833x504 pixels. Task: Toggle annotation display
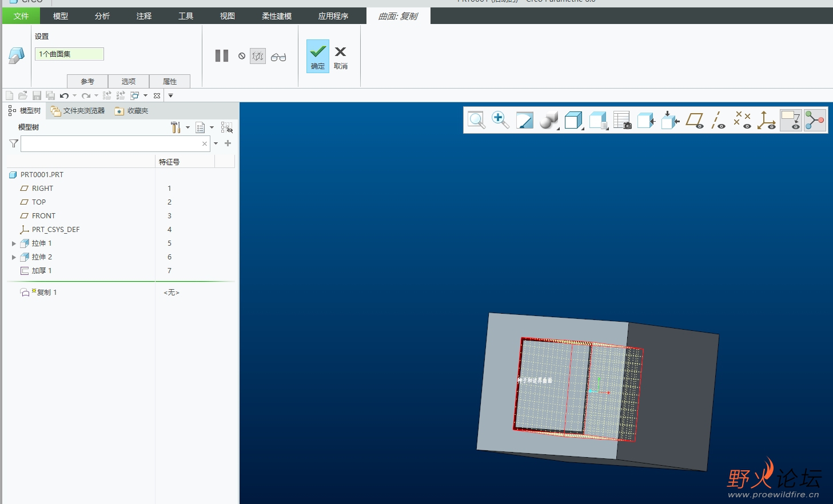tap(791, 120)
